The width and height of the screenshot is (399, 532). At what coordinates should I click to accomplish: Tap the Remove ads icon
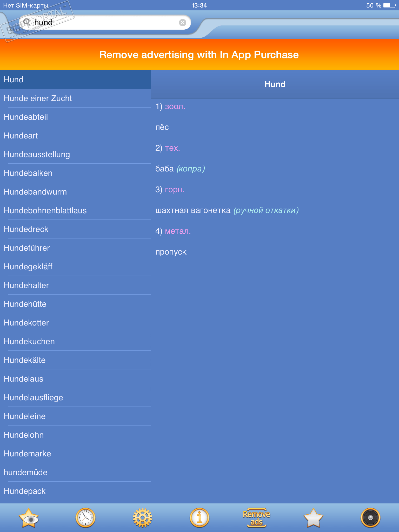tap(256, 518)
